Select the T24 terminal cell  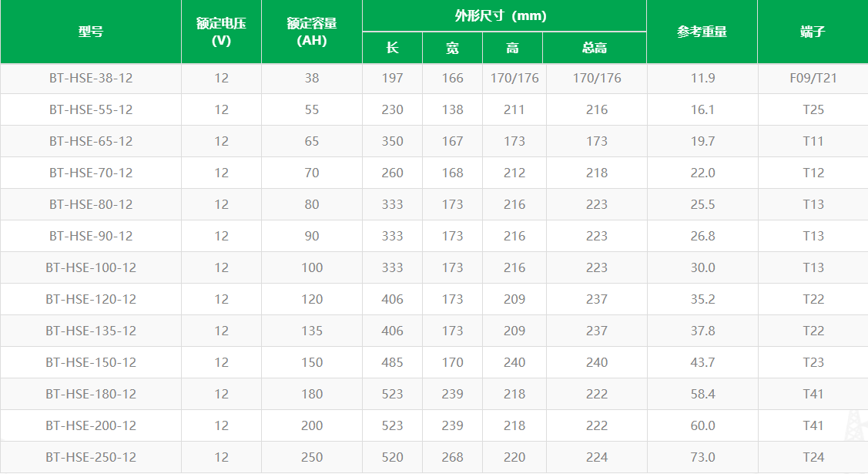[813, 457]
